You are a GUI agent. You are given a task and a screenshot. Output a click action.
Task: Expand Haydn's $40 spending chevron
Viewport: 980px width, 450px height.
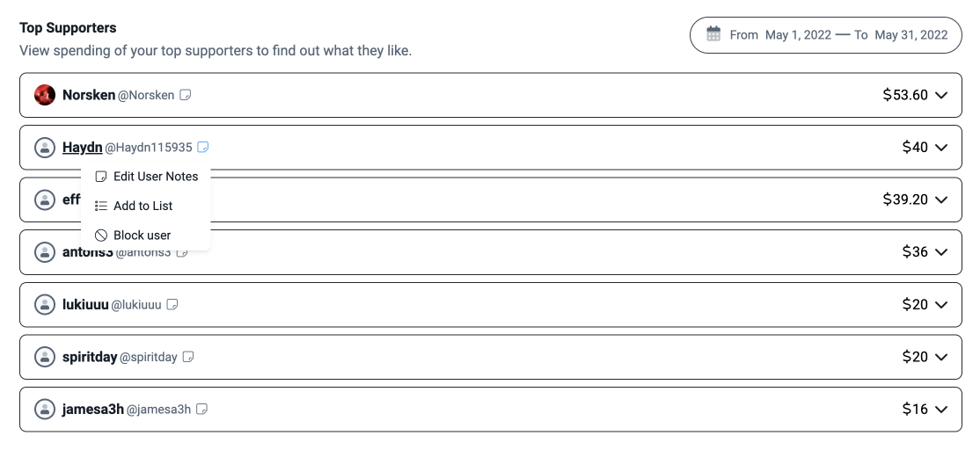[941, 148]
